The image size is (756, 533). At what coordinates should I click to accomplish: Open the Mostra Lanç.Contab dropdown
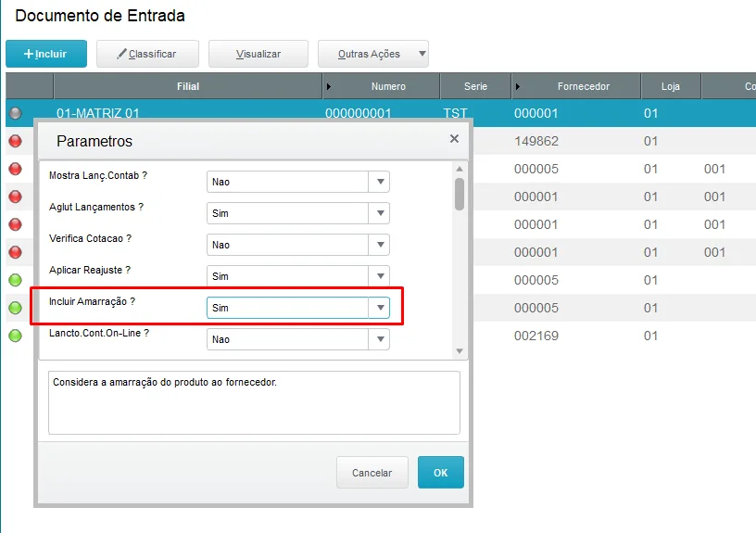(380, 182)
